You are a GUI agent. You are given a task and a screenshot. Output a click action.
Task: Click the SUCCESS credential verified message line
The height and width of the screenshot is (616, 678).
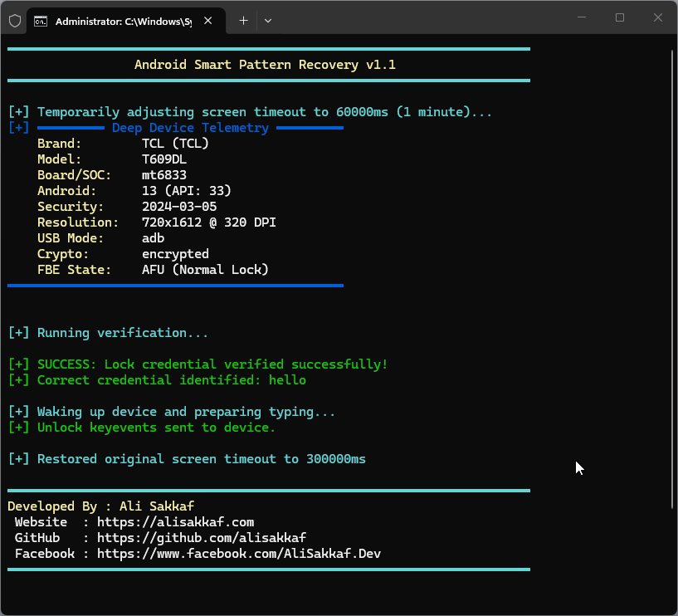(198, 364)
